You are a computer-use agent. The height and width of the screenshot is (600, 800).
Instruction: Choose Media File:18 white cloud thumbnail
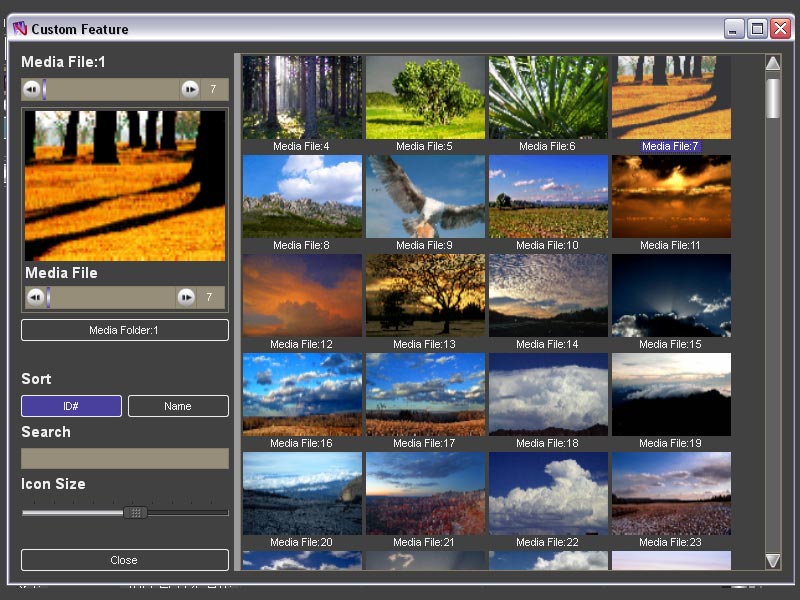[x=548, y=393]
